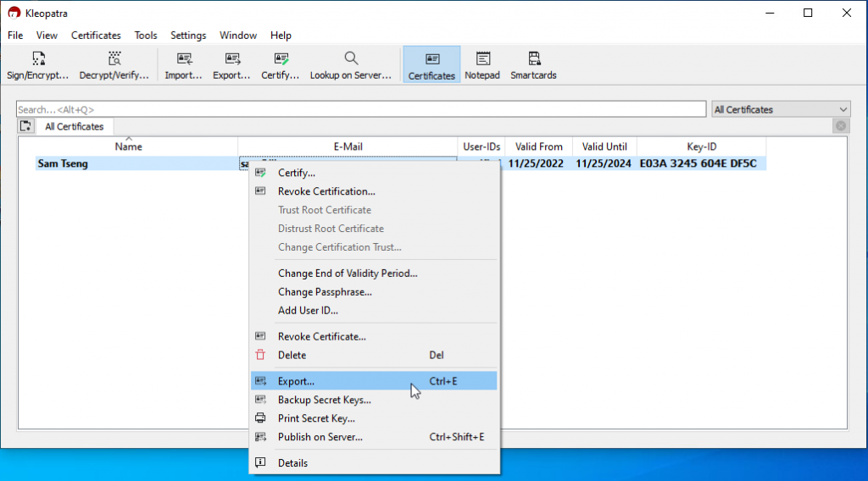Image resolution: width=868 pixels, height=481 pixels.
Task: Open the Settings menu
Action: tap(188, 36)
